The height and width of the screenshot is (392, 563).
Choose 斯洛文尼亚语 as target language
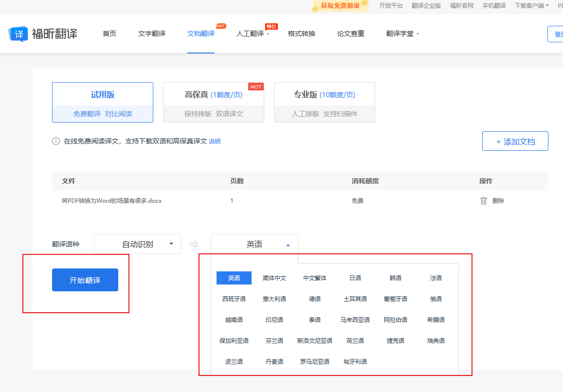[x=315, y=340]
